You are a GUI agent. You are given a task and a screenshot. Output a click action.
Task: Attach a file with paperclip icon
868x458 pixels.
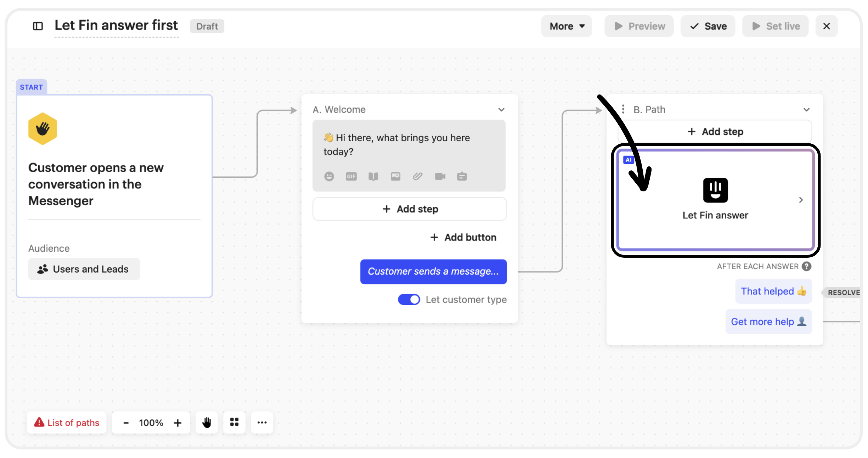pos(418,176)
